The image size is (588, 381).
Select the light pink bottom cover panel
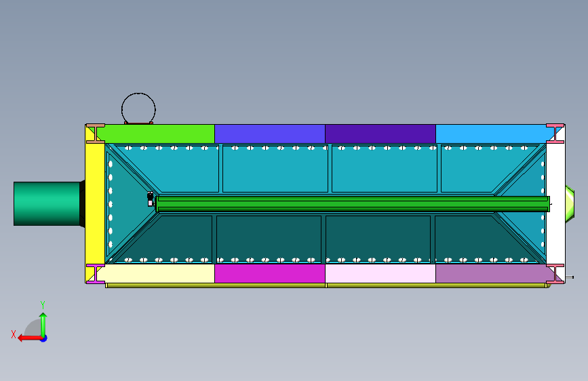pyautogui.click(x=380, y=274)
